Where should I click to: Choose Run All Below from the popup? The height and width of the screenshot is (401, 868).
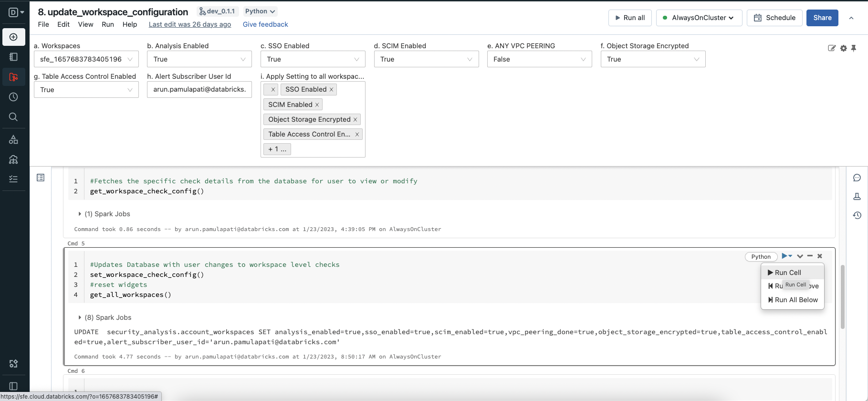793,300
